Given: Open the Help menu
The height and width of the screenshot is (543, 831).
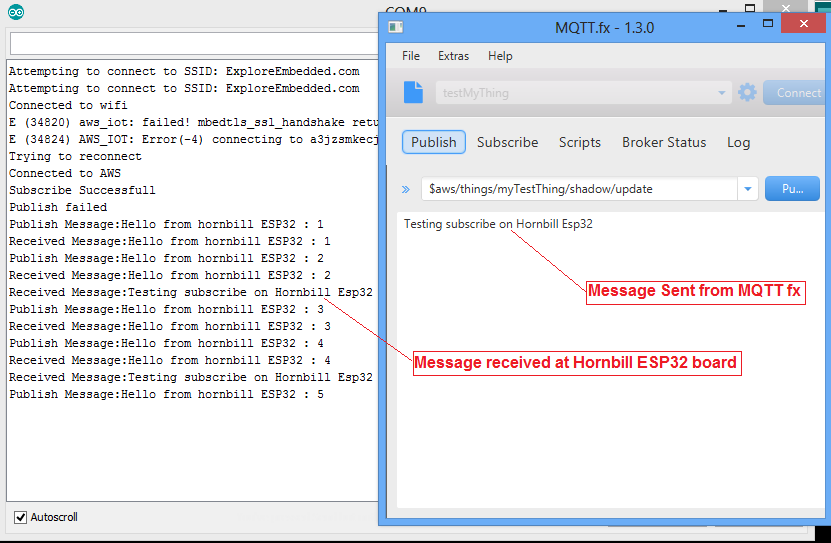Looking at the screenshot, I should 500,56.
